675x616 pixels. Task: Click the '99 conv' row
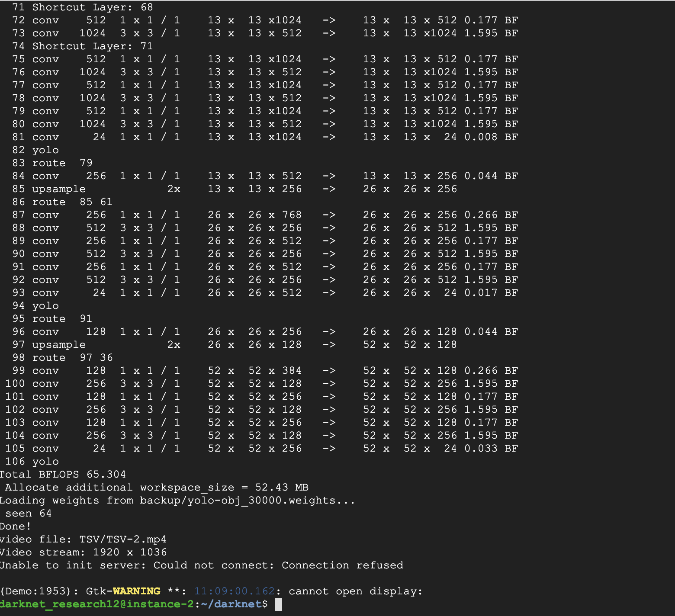coord(265,371)
